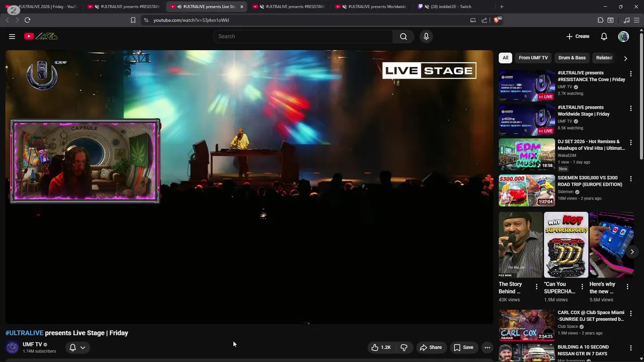Open the sidebar panel icon in the toolbar
The width and height of the screenshot is (644, 362).
[610, 20]
